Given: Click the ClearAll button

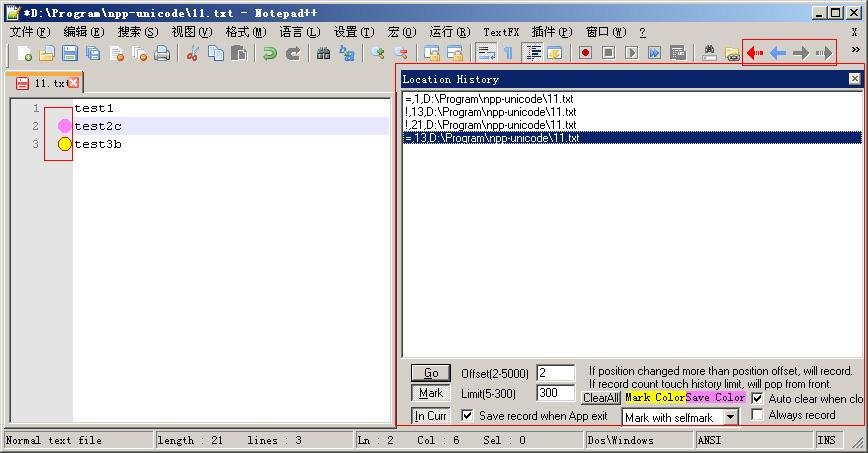Looking at the screenshot, I should pos(601,398).
